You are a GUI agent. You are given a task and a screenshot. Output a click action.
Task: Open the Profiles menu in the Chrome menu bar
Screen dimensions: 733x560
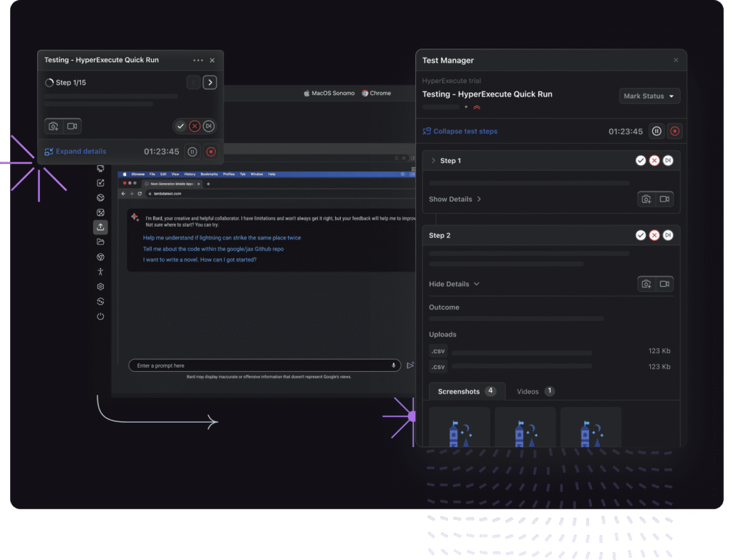(228, 175)
